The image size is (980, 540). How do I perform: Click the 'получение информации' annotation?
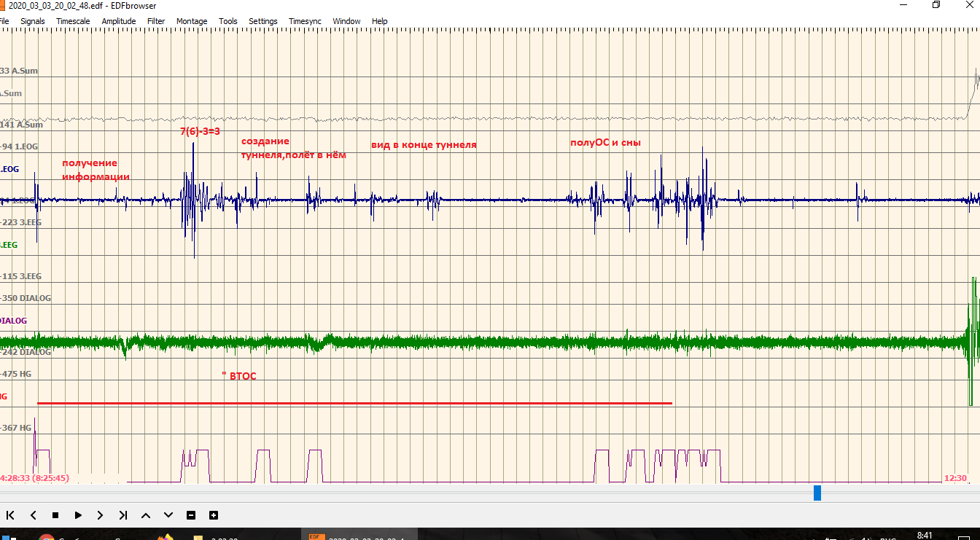[x=96, y=170]
